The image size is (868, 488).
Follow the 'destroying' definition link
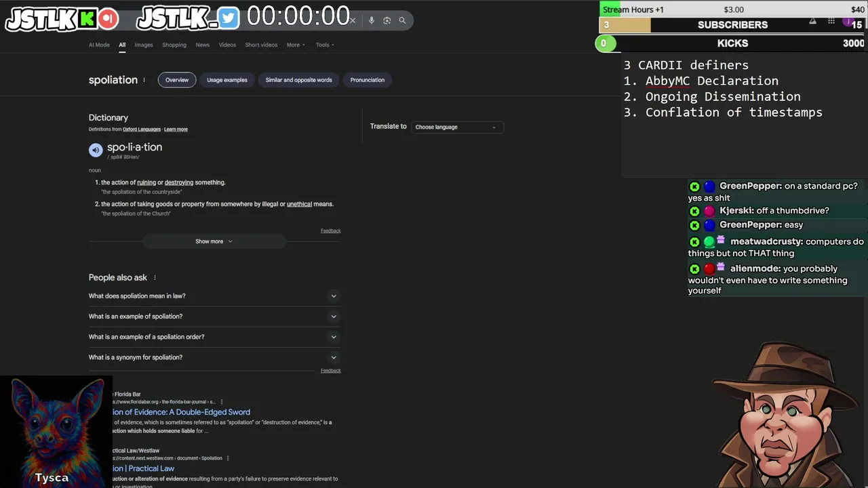point(179,182)
